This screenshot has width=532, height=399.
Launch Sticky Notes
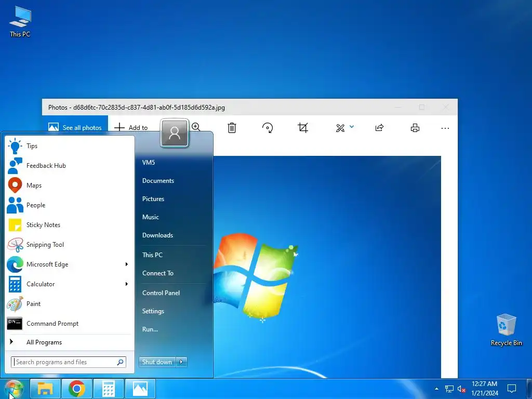pos(70,224)
